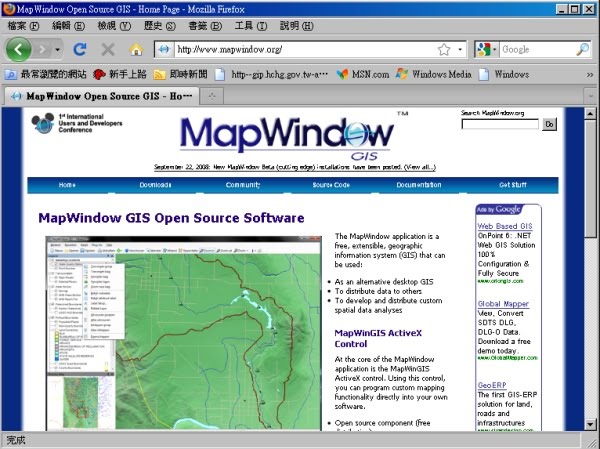Open the address bar history dropdown
The image size is (600, 449).
pos(460,49)
